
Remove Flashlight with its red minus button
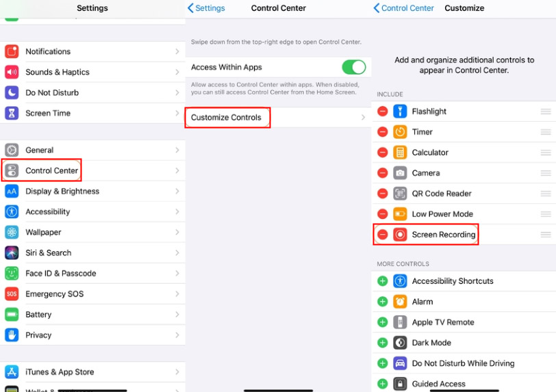[382, 112]
